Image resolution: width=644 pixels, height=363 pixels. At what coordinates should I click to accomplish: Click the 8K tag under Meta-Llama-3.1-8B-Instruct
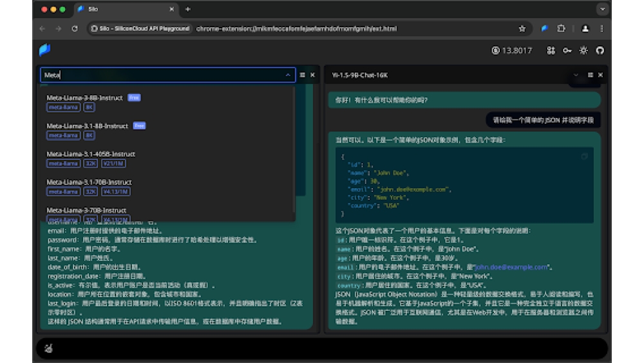(x=89, y=135)
